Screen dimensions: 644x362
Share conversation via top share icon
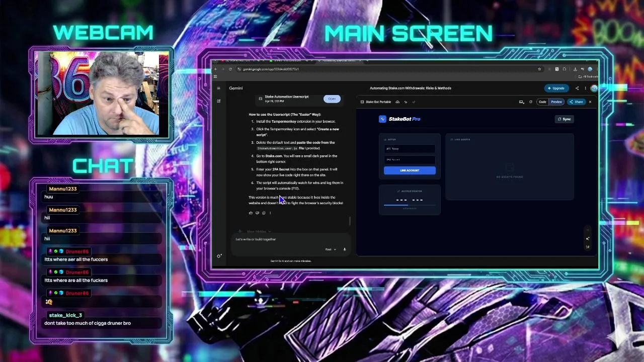[577, 88]
